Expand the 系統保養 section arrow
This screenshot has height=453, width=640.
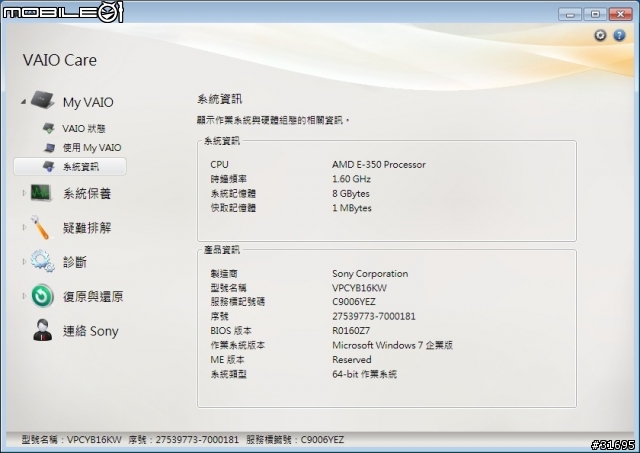24,193
